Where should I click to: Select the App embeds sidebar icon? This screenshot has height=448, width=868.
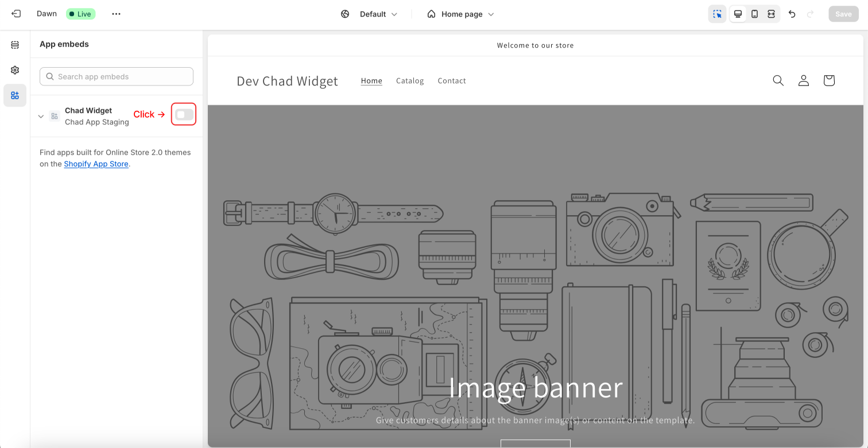point(15,95)
